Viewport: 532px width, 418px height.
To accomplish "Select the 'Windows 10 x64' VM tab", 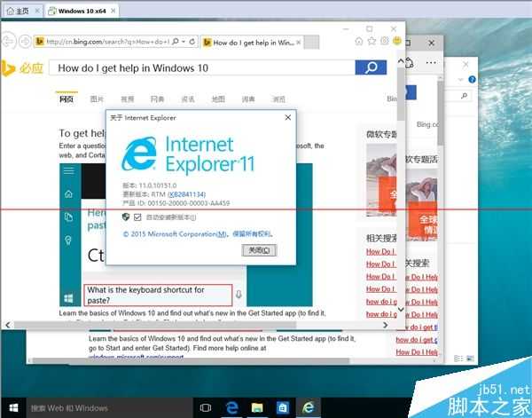I will (82, 11).
